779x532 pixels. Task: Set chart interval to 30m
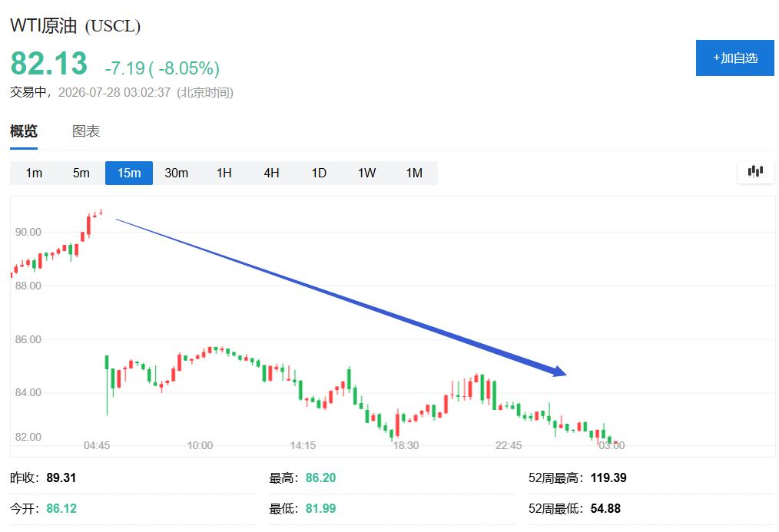pyautogui.click(x=177, y=173)
